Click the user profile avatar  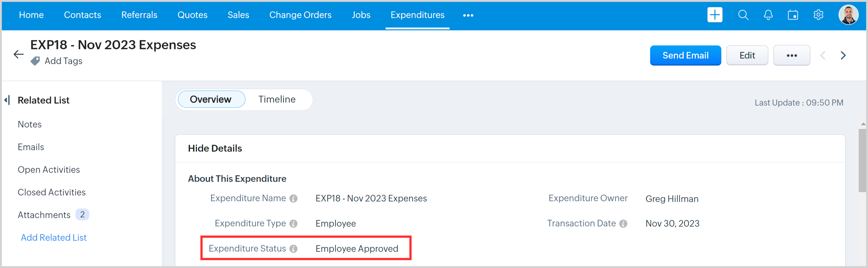848,15
